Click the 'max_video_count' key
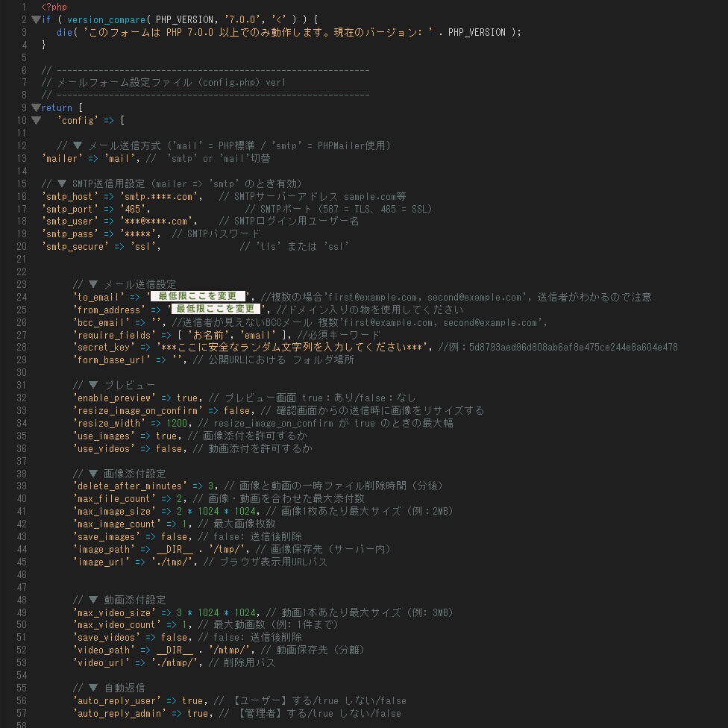This screenshot has width=728, height=728. pos(116,625)
